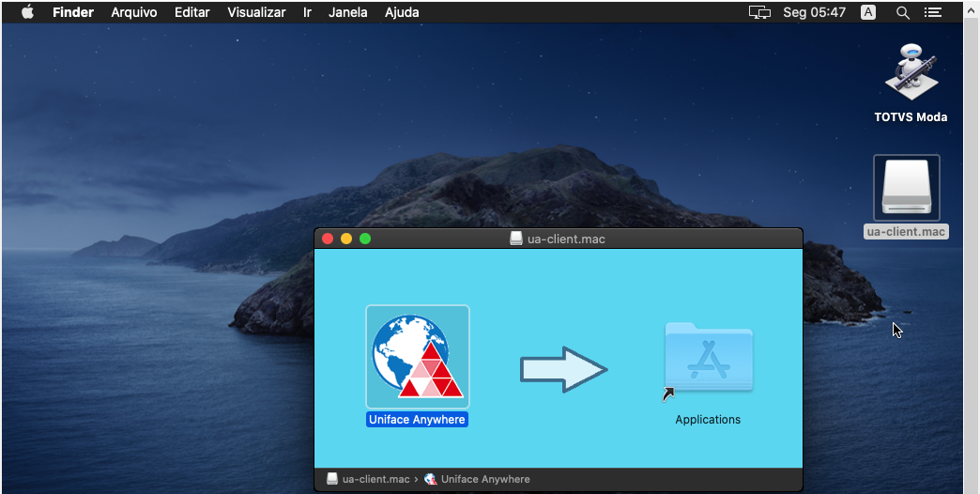Click the Applications label under folder
This screenshot has width=980, height=494.
click(708, 420)
